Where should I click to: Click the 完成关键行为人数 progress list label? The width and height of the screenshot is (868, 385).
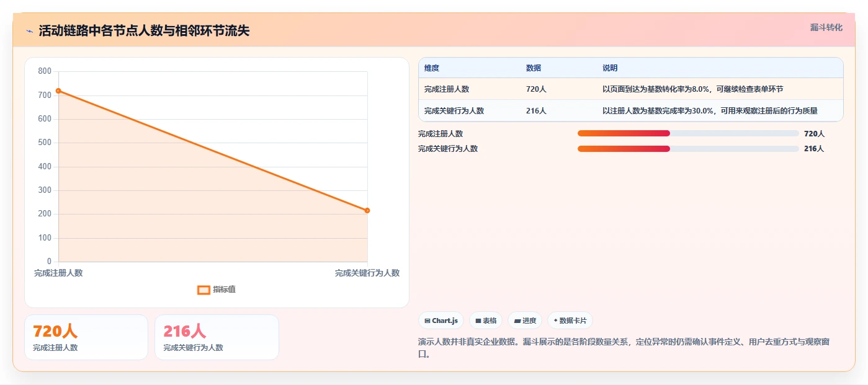448,148
